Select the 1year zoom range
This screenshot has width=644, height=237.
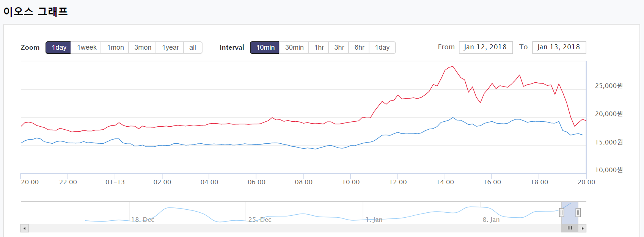pos(170,47)
